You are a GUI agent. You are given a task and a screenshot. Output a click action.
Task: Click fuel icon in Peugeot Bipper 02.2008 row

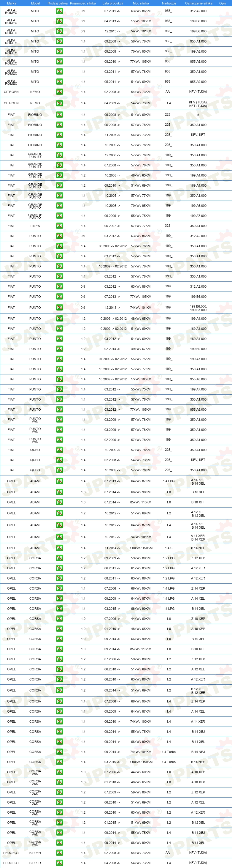click(x=60, y=853)
